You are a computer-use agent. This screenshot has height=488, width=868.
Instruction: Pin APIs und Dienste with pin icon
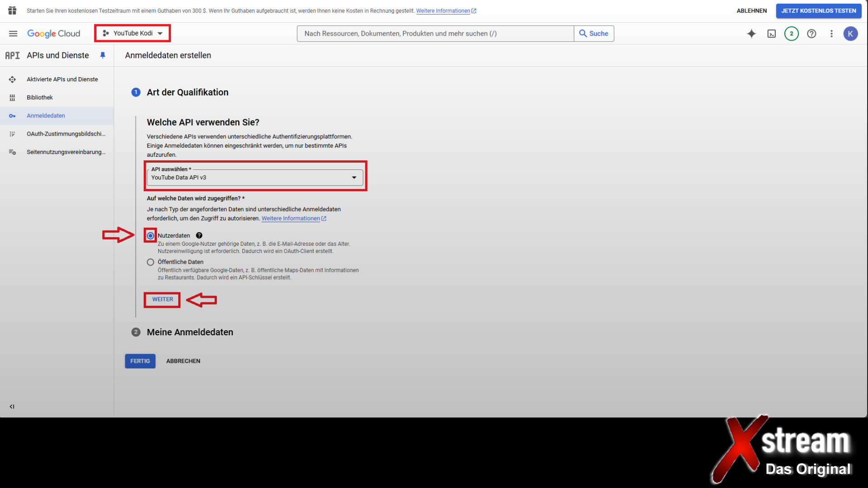pos(103,55)
